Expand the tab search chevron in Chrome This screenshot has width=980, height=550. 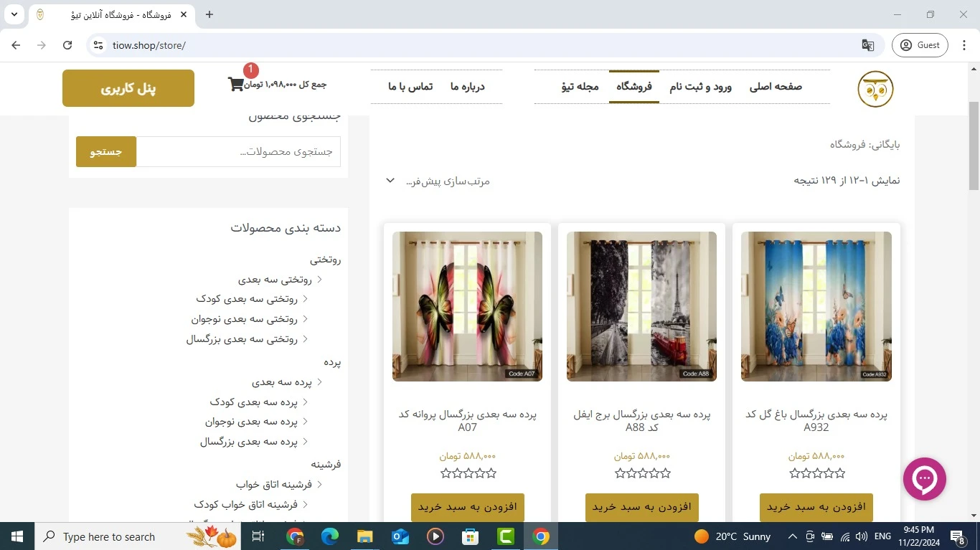pos(14,14)
